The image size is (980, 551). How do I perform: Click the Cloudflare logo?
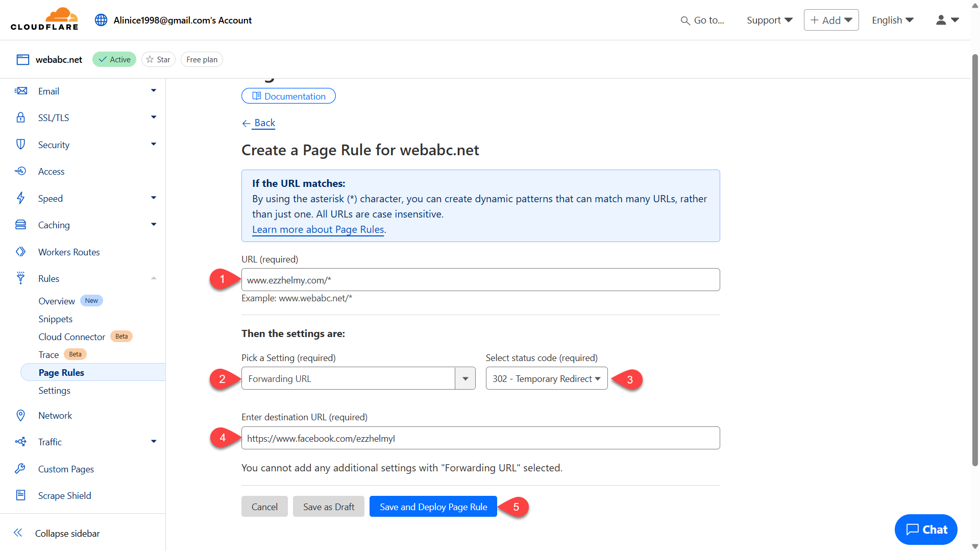click(44, 19)
